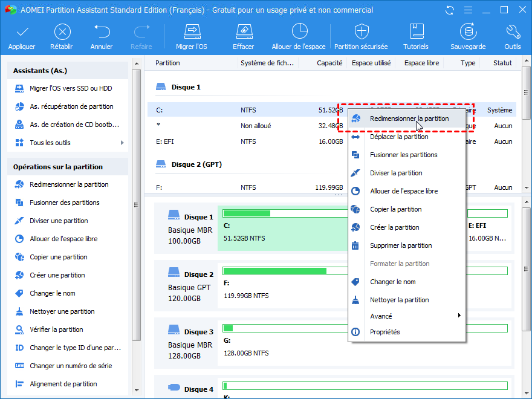Open Propriétés from the context menu
532x399 pixels.
point(384,332)
